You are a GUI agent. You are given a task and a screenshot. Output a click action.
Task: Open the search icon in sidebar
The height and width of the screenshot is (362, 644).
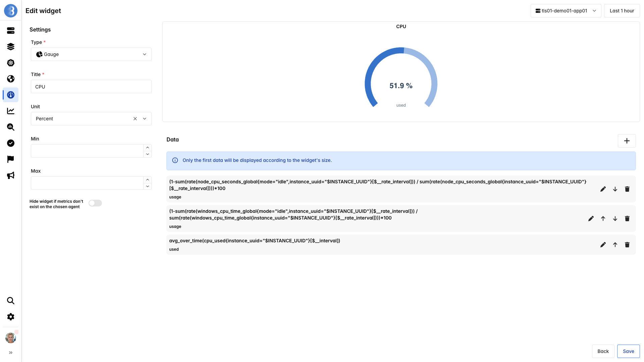click(x=11, y=301)
